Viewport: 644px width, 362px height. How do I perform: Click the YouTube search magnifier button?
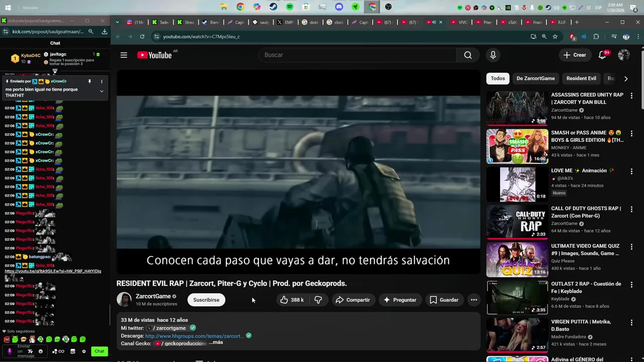coord(468,55)
